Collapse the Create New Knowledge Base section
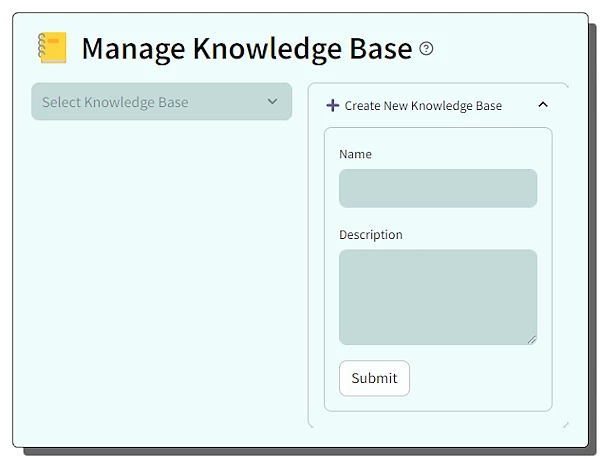 [543, 104]
